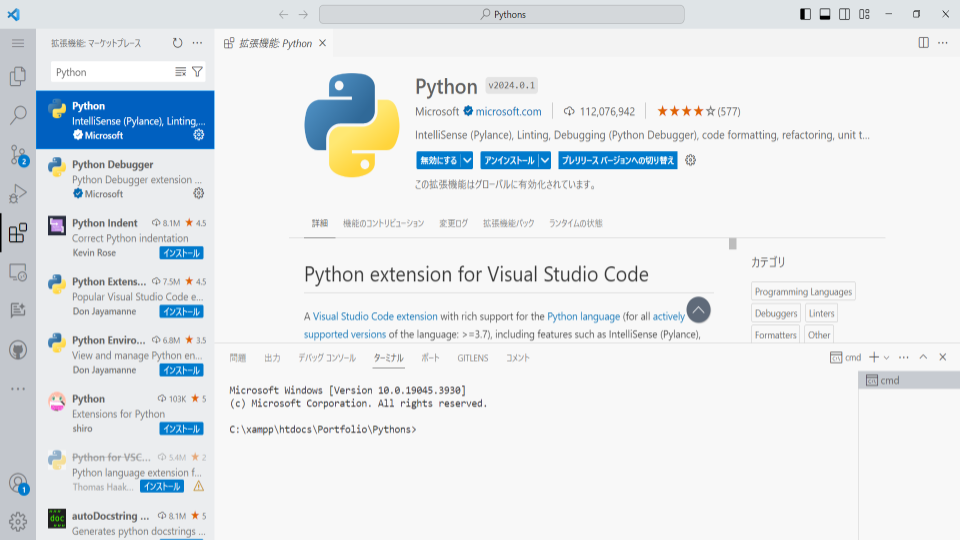Open manage gear for Python extension in list

point(198,135)
